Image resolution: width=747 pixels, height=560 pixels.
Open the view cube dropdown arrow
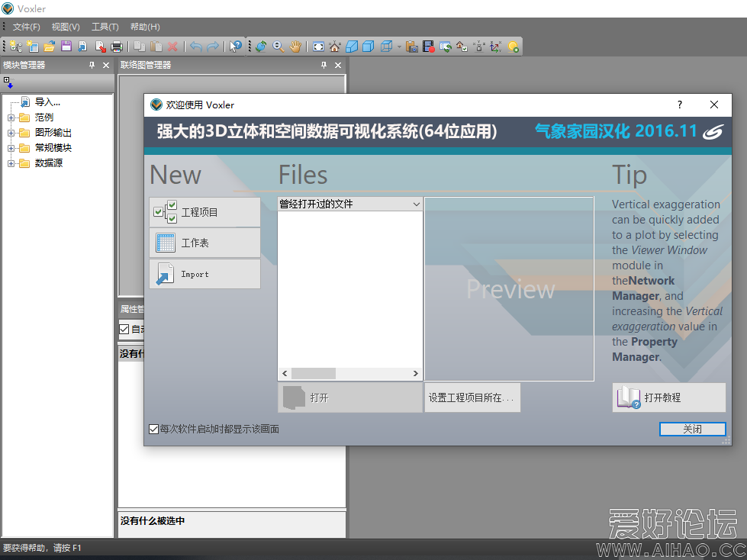399,47
